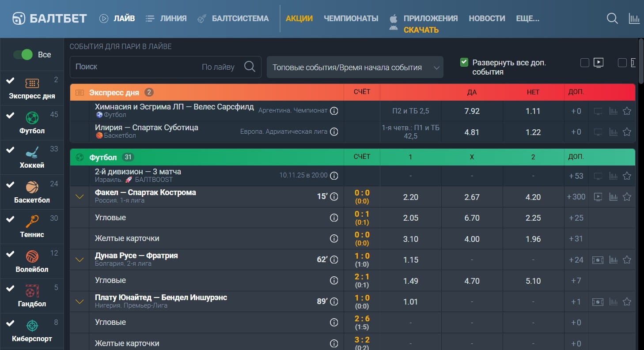
Task: Favorite the Факел — Спартак Кострома match
Action: coord(626,197)
